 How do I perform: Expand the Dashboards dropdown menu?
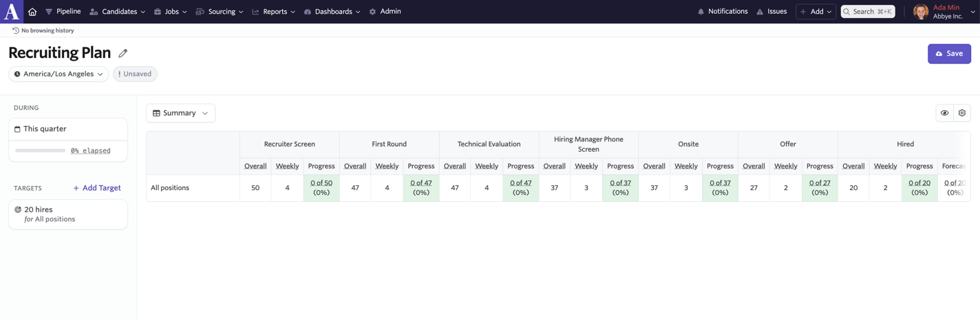(332, 12)
